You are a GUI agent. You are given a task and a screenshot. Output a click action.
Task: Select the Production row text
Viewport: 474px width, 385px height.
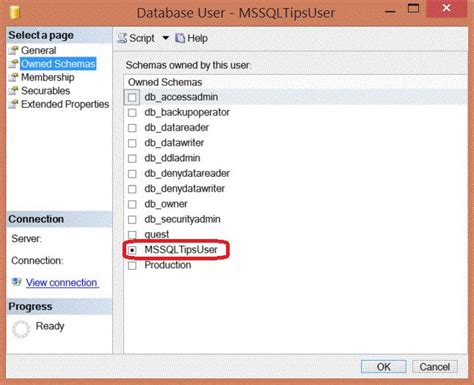point(168,265)
